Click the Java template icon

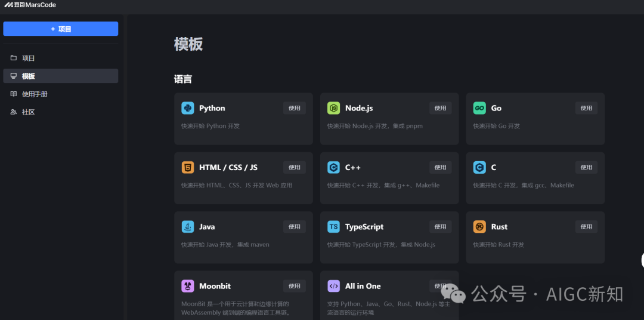[x=188, y=227]
